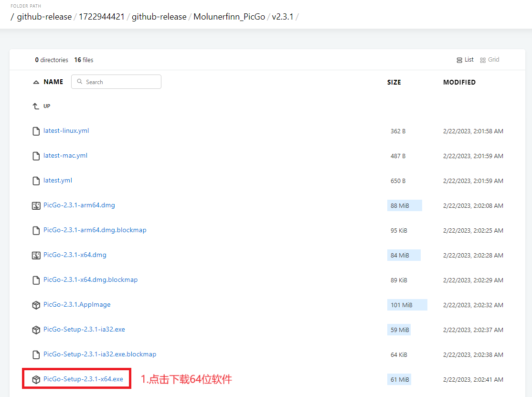Switch to List view label
Image resolution: width=532 pixels, height=397 pixels.
click(x=469, y=60)
